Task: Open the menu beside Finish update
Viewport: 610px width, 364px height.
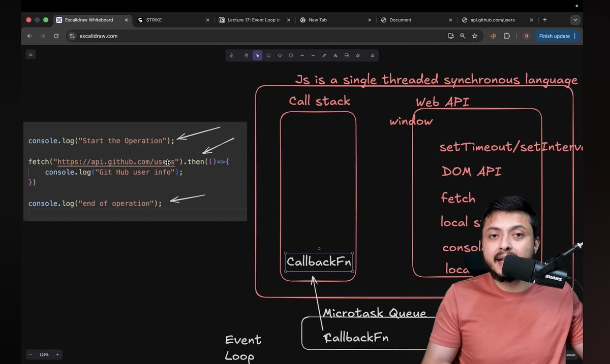Action: (574, 36)
